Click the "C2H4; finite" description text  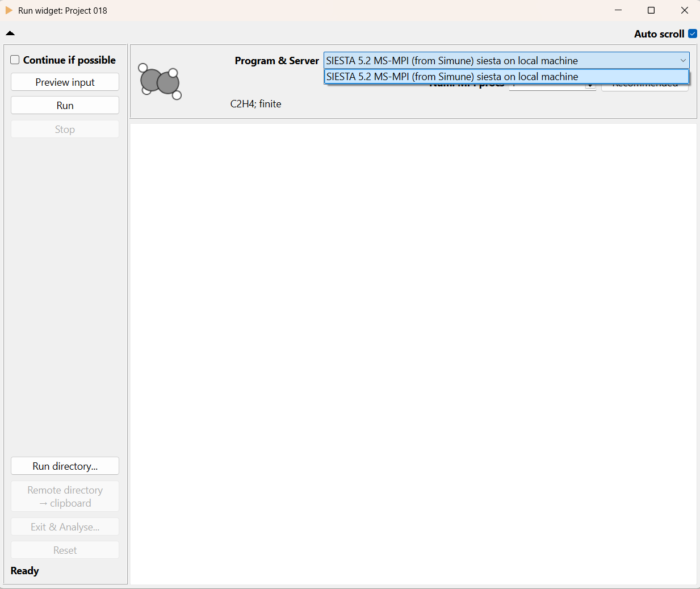pos(255,104)
